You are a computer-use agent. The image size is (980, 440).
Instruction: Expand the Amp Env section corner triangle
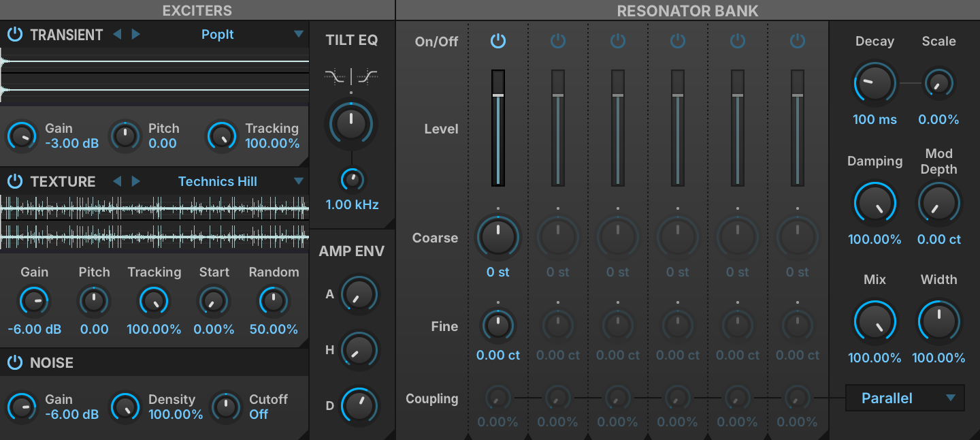[389, 435]
